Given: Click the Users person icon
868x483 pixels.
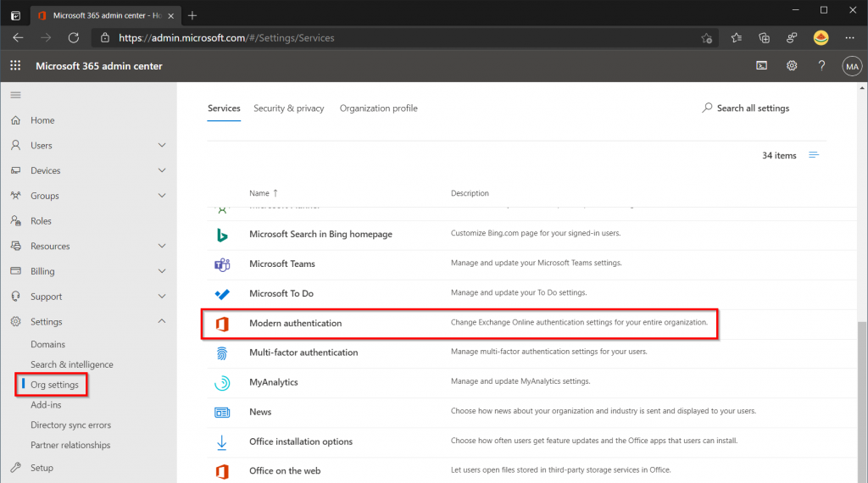Looking at the screenshot, I should 15,145.
